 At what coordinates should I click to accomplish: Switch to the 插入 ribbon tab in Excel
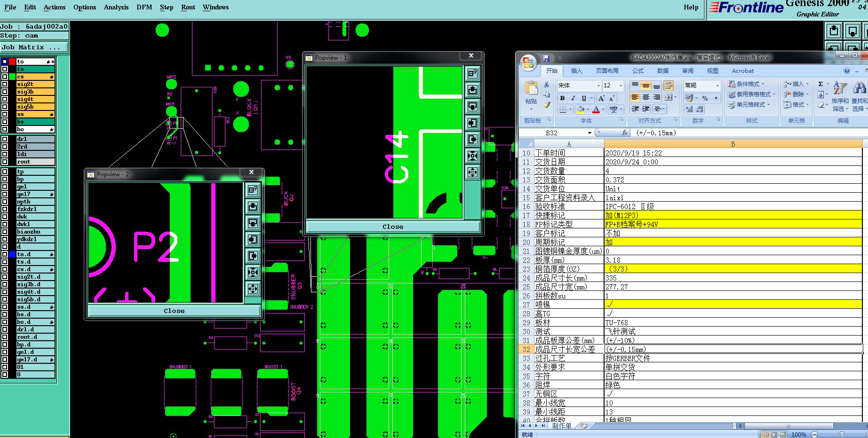coord(576,71)
